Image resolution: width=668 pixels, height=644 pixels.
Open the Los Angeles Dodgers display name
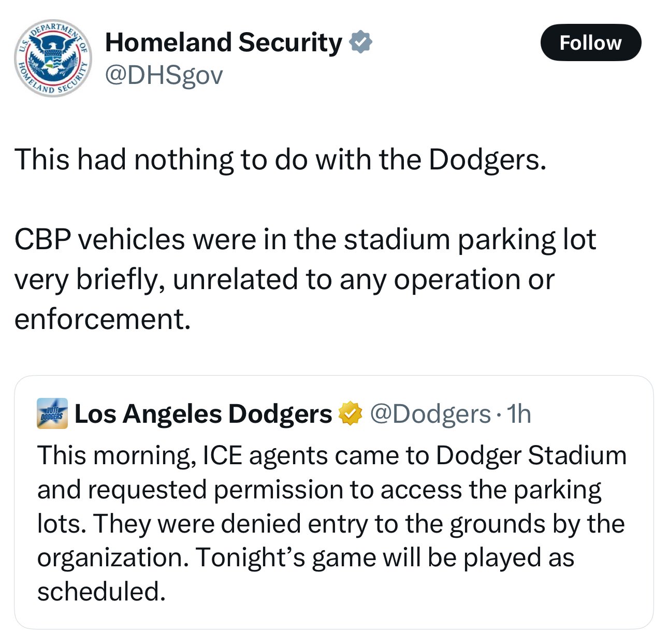pos(203,413)
